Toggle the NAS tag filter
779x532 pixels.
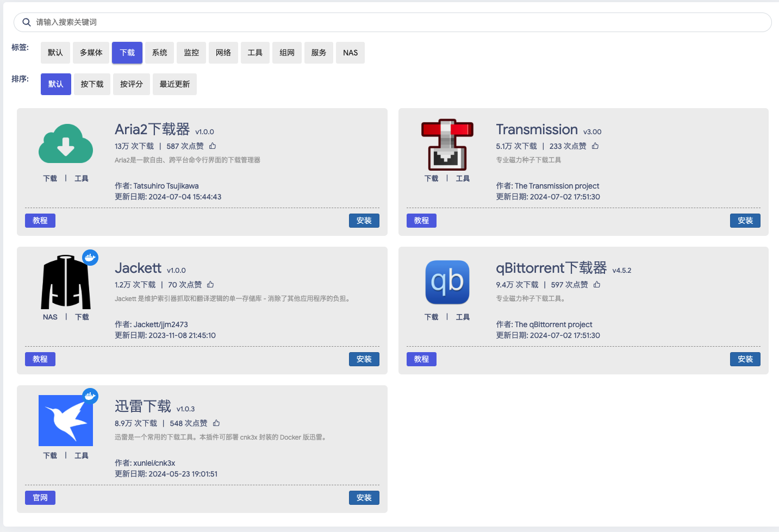pyautogui.click(x=350, y=52)
